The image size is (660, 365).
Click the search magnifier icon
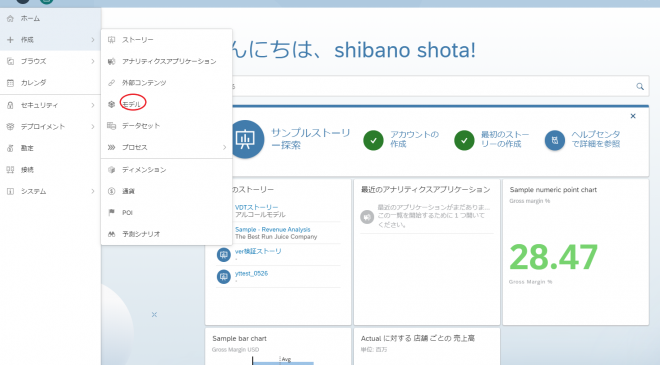point(640,86)
